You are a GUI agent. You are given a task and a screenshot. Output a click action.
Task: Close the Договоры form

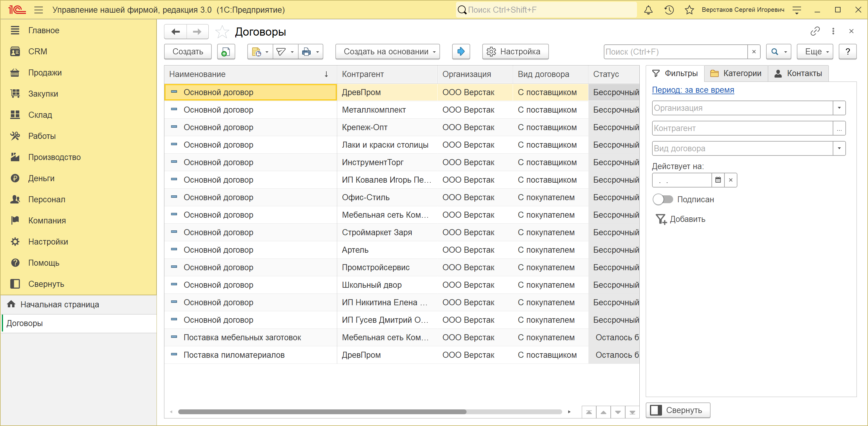(851, 31)
